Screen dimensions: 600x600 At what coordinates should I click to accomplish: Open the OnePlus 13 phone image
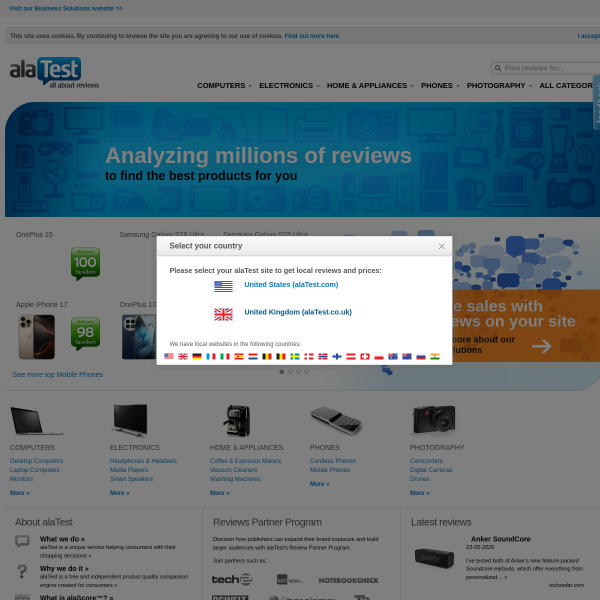pyautogui.click(x=139, y=337)
